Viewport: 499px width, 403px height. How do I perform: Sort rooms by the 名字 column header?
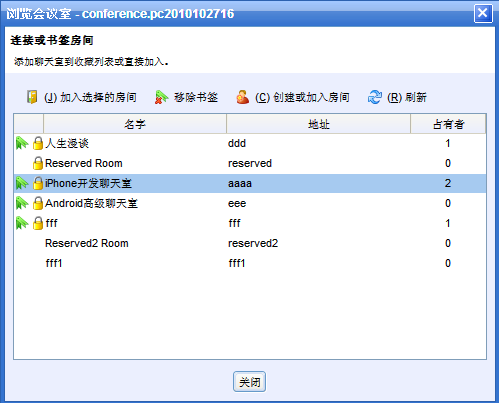tap(135, 124)
